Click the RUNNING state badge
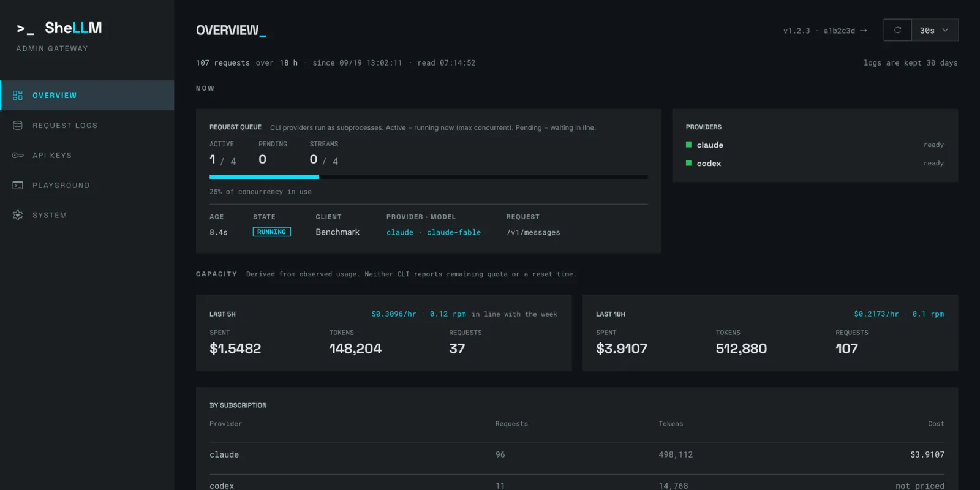The width and height of the screenshot is (980, 490). click(272, 232)
